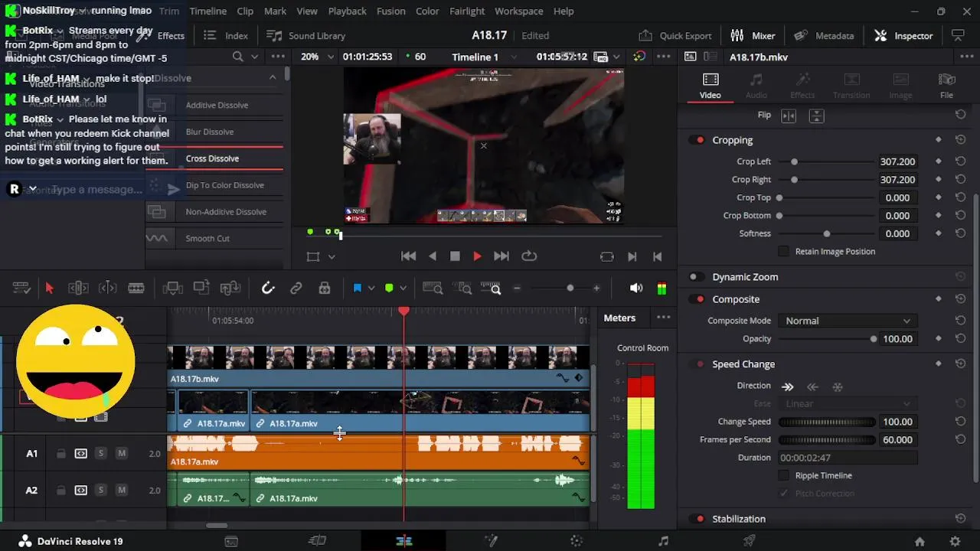Activate the Dynamic Trim Mode tool
980x551 pixels.
108,289
